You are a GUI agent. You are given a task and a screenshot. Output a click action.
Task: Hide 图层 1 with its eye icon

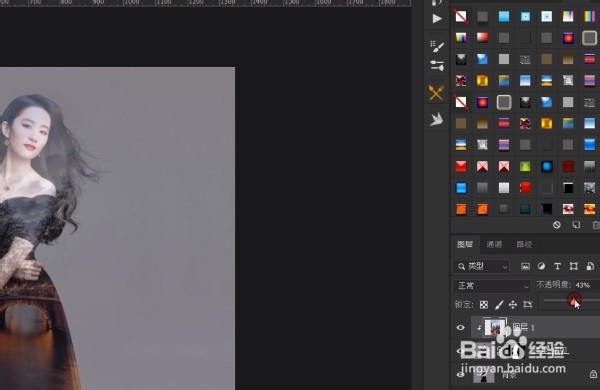tap(461, 328)
